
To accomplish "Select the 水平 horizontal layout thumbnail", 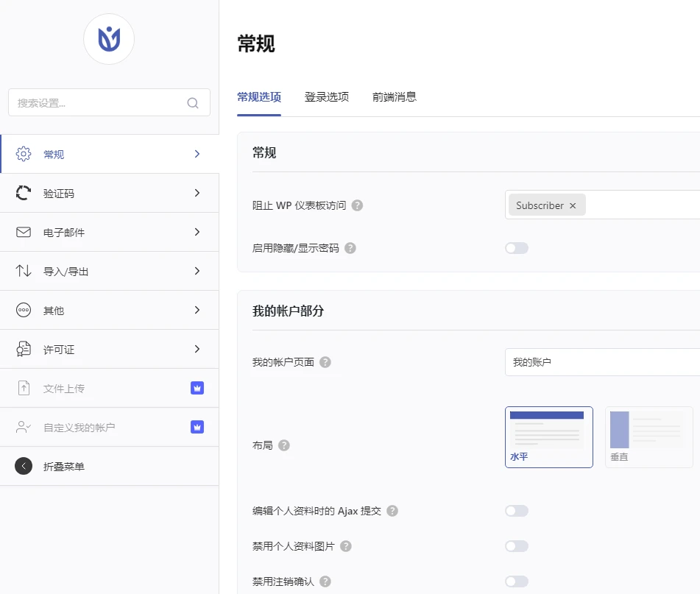I will (x=548, y=437).
